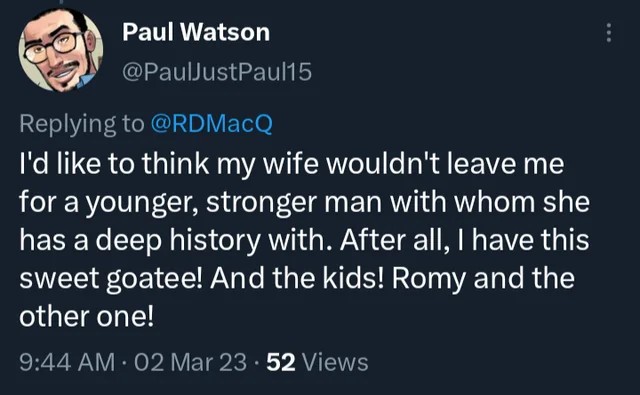Open the three-dot more options menu
The image size is (640, 395).
tap(609, 33)
